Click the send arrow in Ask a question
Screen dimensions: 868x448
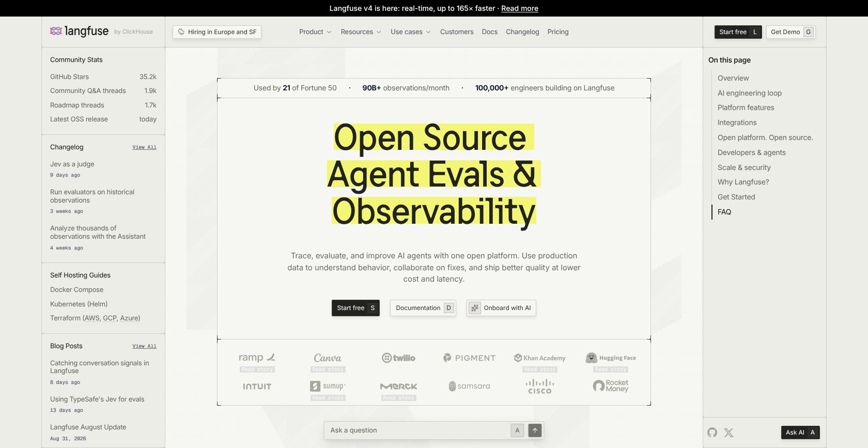(535, 430)
